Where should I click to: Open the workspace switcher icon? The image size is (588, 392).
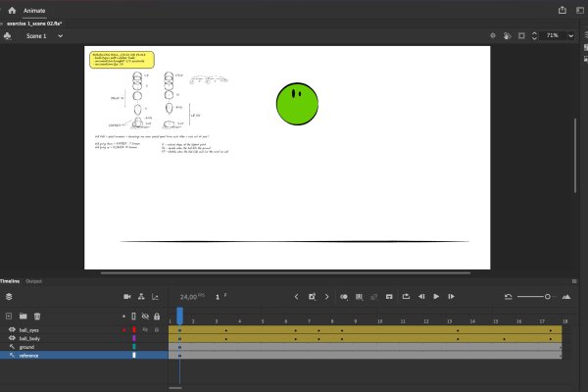pos(580,10)
